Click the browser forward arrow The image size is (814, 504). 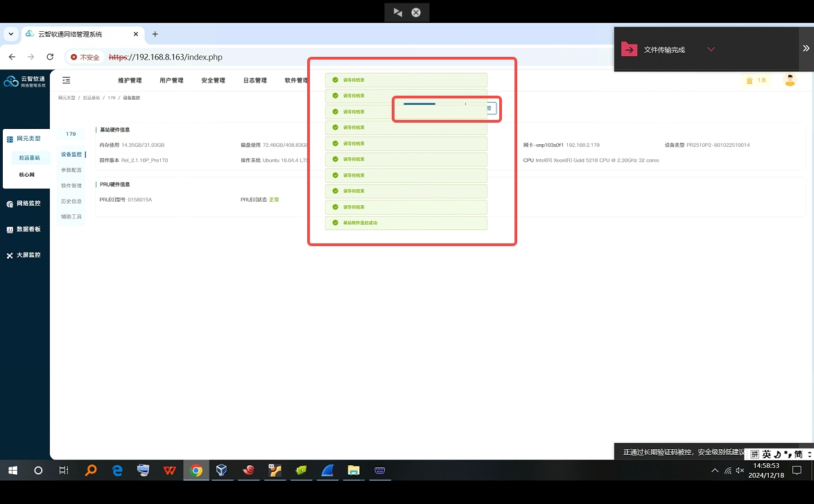click(31, 57)
